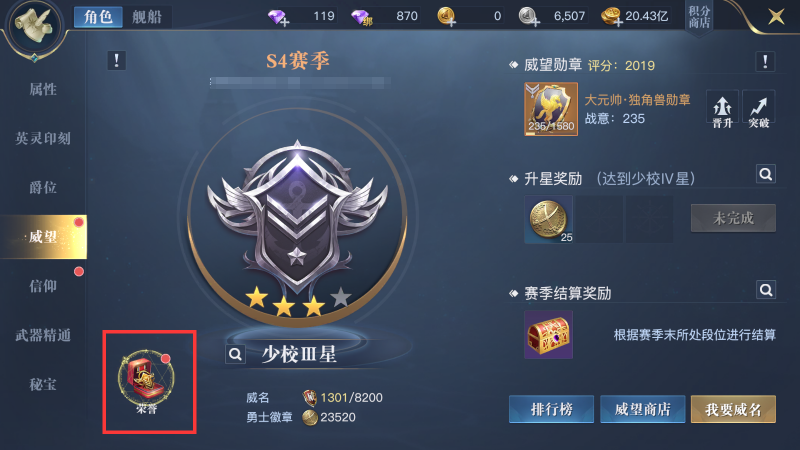The height and width of the screenshot is (450, 800).
Task: Open the 积分商店 points shop banner
Action: pos(699,17)
